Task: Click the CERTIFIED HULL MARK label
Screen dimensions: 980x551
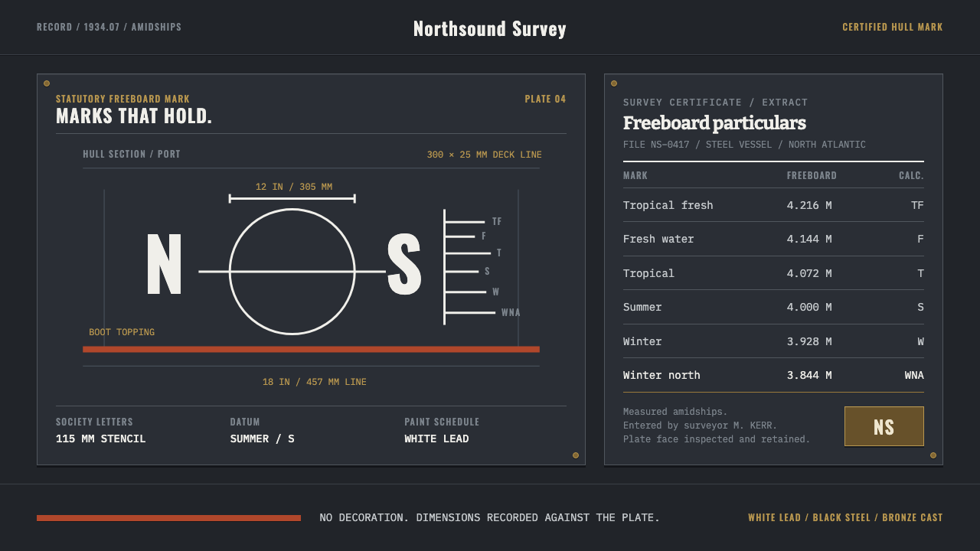Action: (893, 27)
